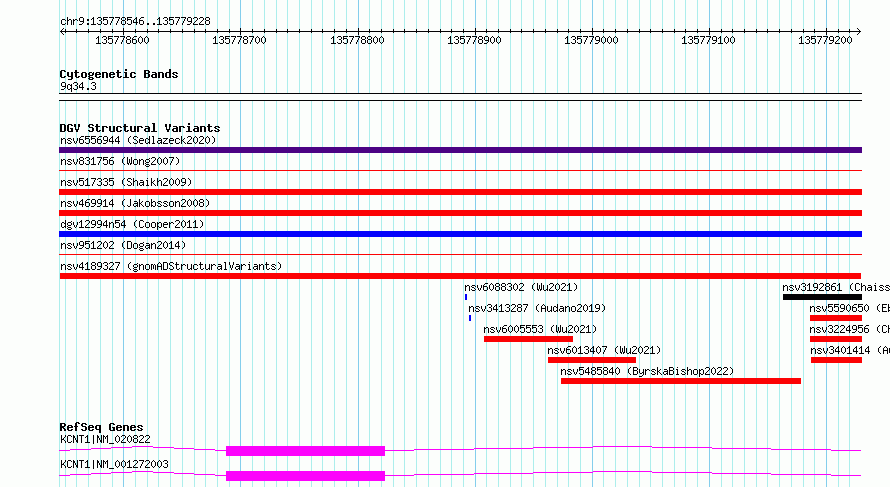Select the magenta exon of KCNT1|NM_001272003

[305, 476]
